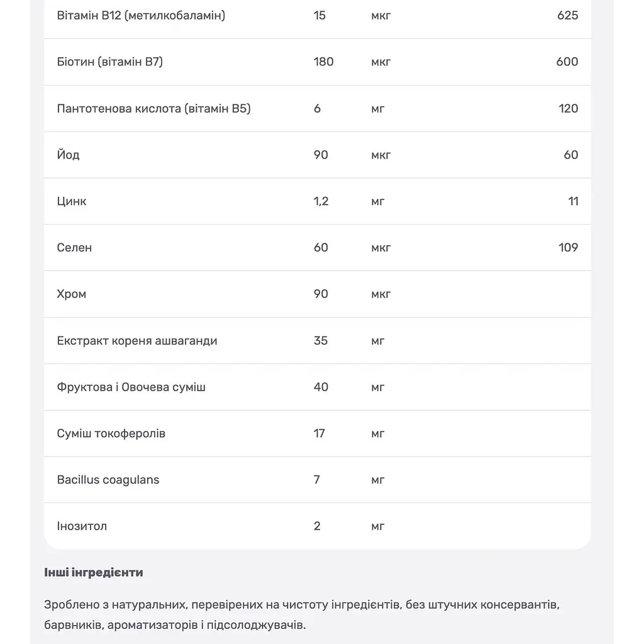644x644 pixels.
Task: Click the Хром ingredient name
Action: tap(72, 294)
